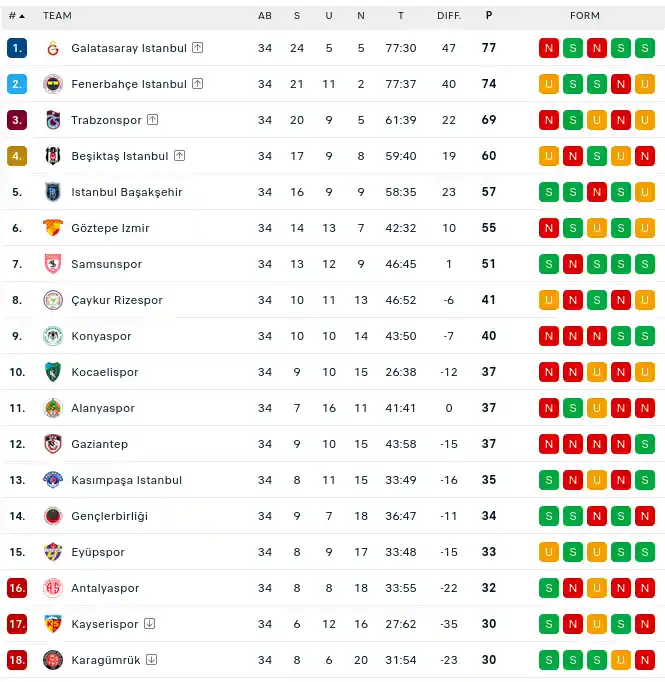Click the Kayserispor club crest
Viewport: 665px width, 682px height.
[x=53, y=624]
